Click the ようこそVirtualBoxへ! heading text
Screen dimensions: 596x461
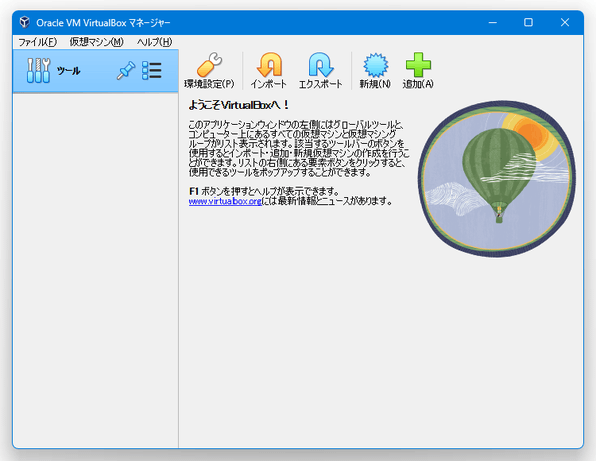[x=239, y=105]
